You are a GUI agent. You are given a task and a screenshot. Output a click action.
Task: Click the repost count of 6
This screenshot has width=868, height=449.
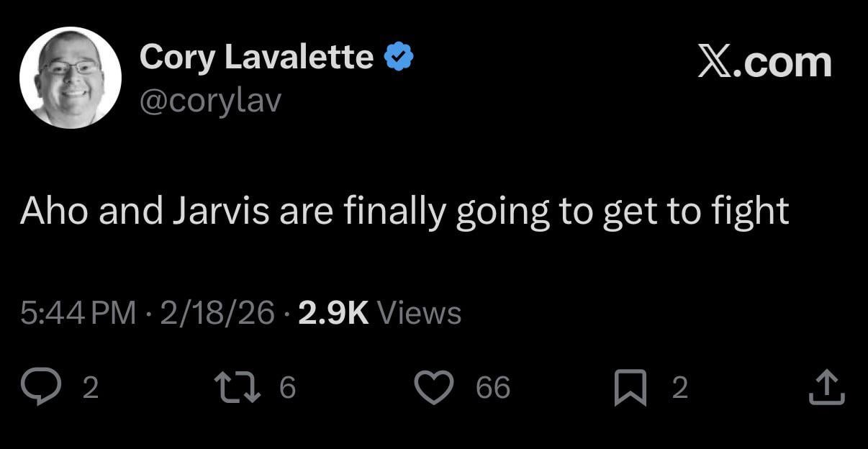coord(286,389)
